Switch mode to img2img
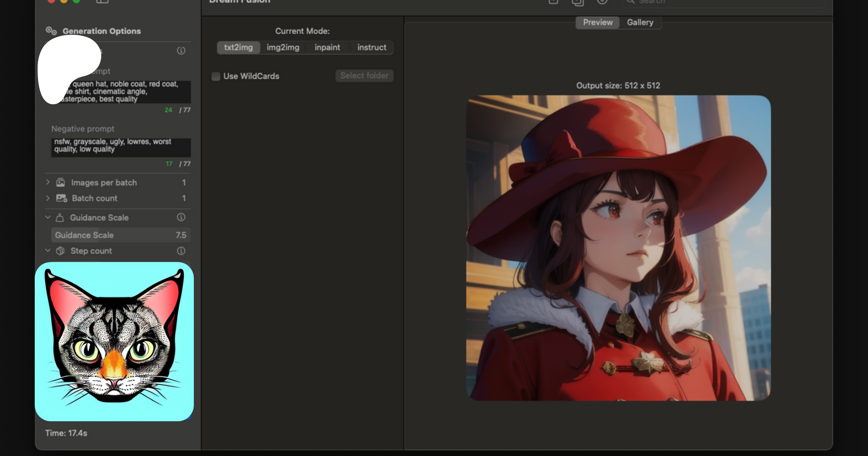 click(x=283, y=47)
